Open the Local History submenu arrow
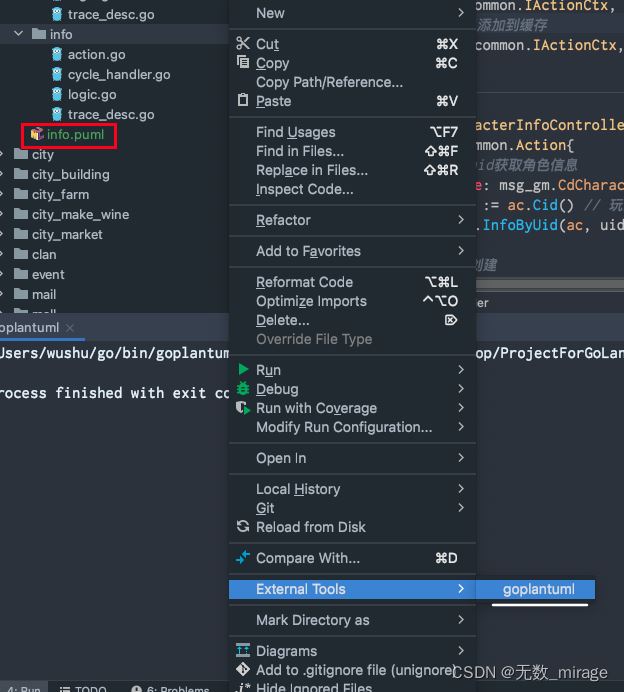Screen dimensions: 624x692 (461, 489)
